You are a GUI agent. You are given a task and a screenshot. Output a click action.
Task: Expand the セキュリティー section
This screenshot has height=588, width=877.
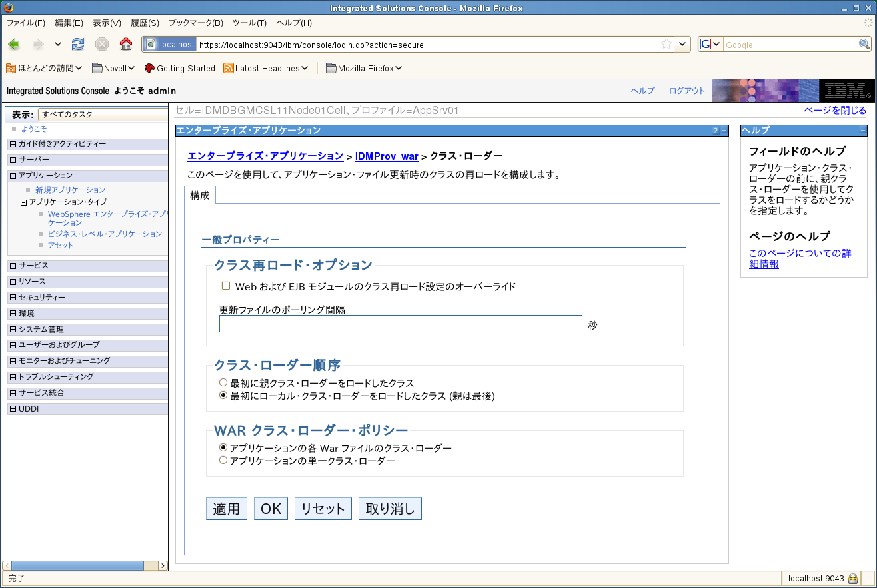coord(13,298)
